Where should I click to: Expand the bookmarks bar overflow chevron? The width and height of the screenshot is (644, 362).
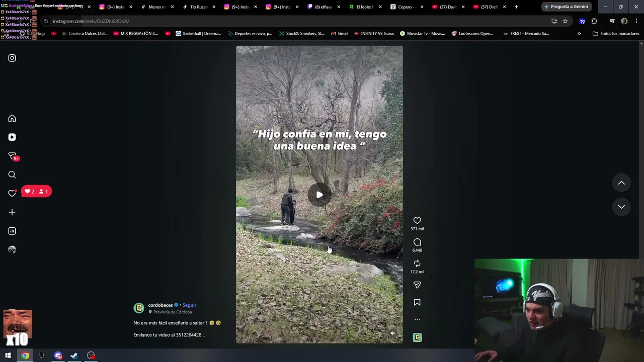[579, 34]
